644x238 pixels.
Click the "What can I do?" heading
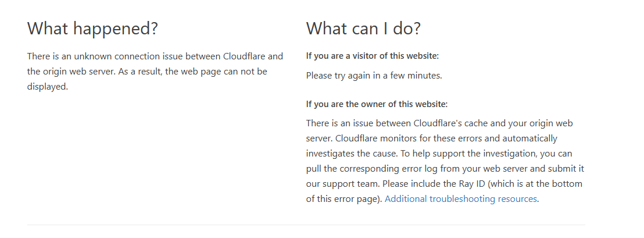[363, 28]
